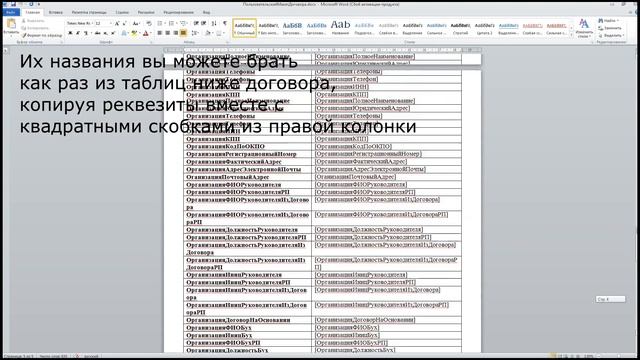
Task: Click the Center alignment icon
Action: click(x=167, y=33)
